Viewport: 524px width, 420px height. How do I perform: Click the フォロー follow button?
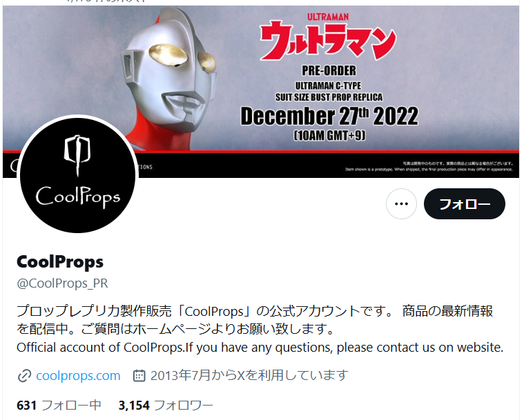click(464, 203)
